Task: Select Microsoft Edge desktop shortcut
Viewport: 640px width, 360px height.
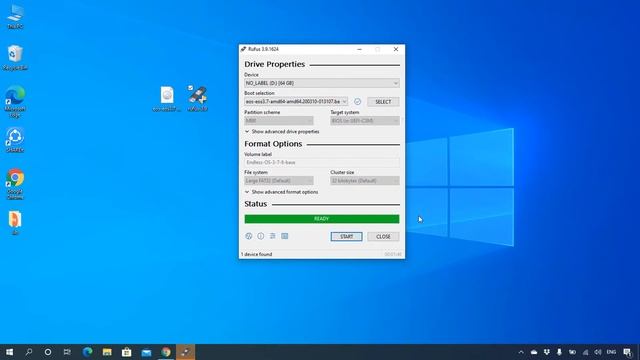Action: [x=15, y=102]
